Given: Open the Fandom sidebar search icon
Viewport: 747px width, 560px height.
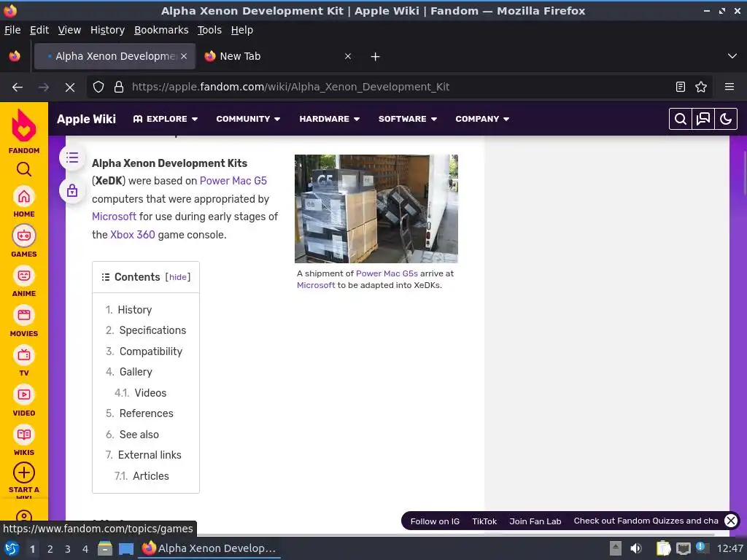Looking at the screenshot, I should 24,169.
